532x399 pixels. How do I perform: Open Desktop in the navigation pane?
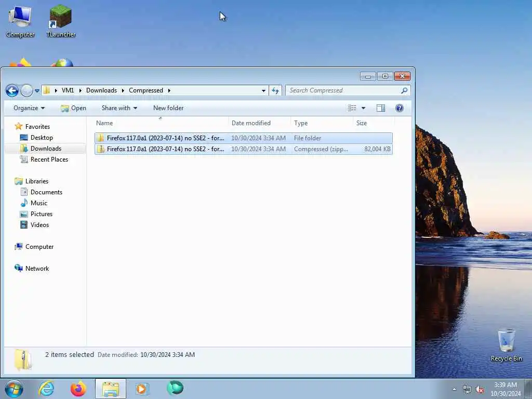37,137
